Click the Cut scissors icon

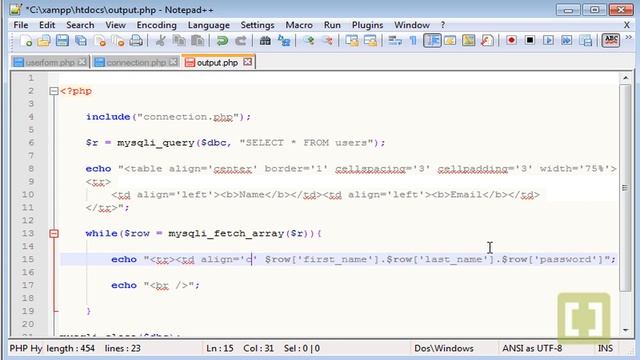160,40
